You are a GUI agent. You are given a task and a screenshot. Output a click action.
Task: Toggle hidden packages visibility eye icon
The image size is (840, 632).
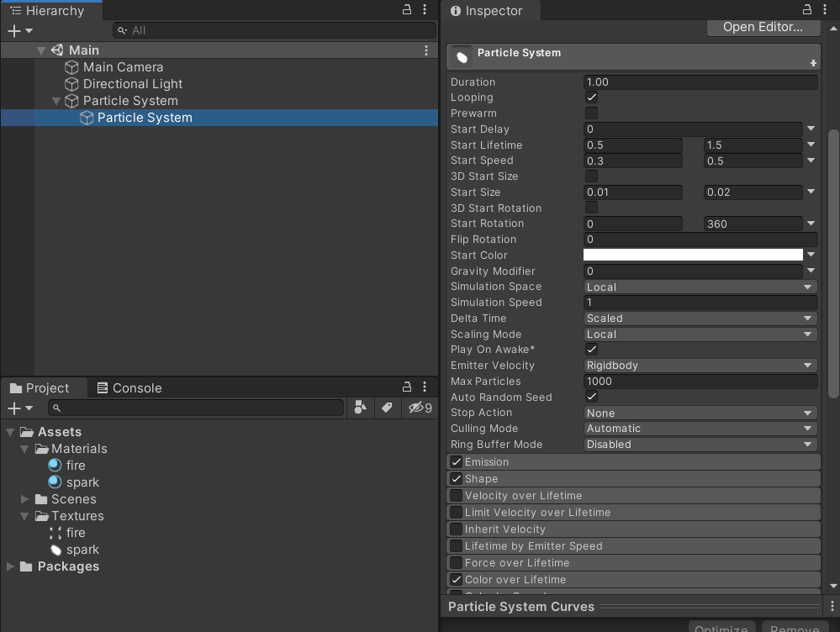[x=420, y=408]
